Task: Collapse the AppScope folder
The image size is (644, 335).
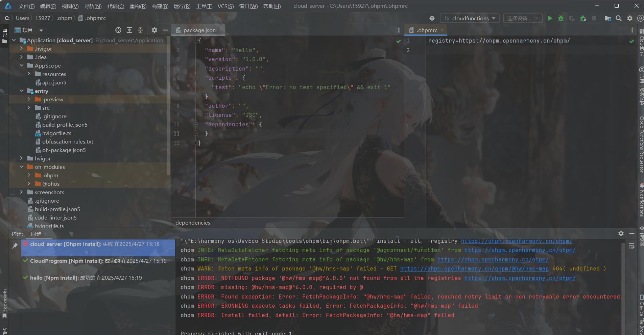Action: 21,66
